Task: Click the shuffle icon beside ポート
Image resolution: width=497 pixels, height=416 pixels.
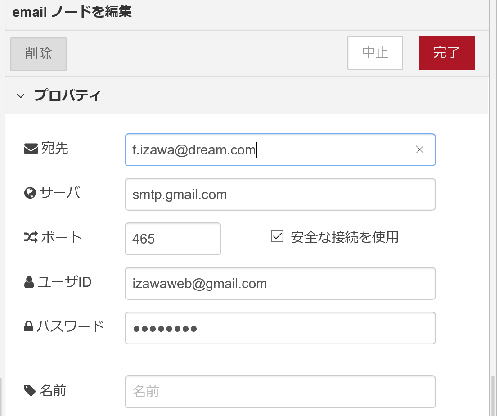Action: pyautogui.click(x=31, y=237)
